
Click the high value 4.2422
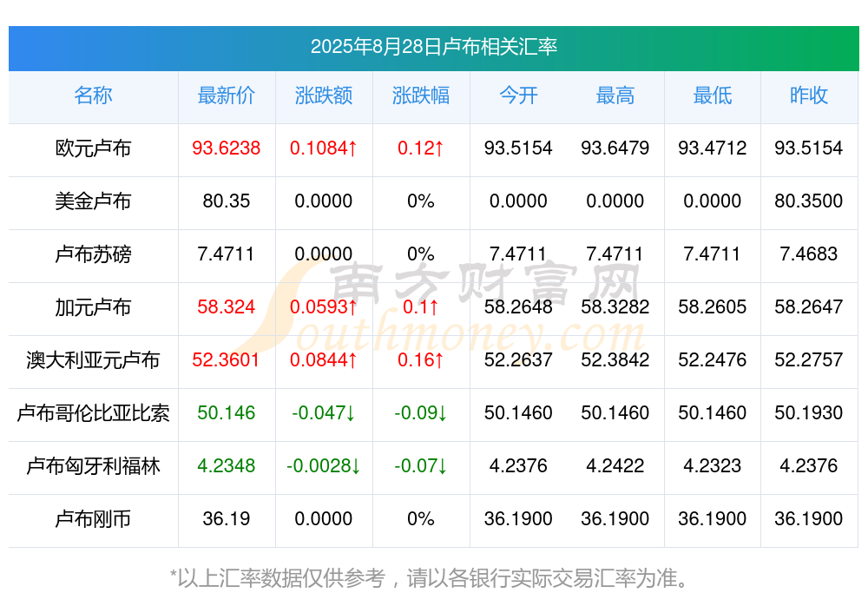click(615, 466)
